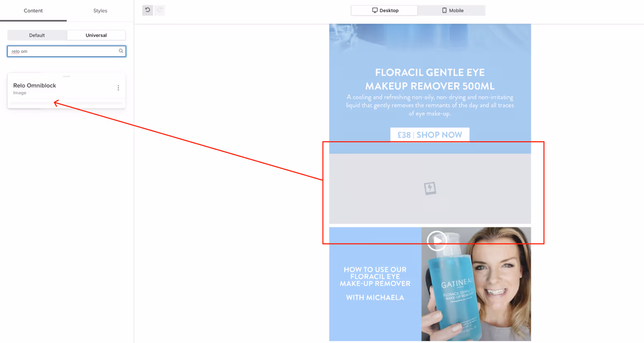Open the Content tab
644x343 pixels.
33,11
